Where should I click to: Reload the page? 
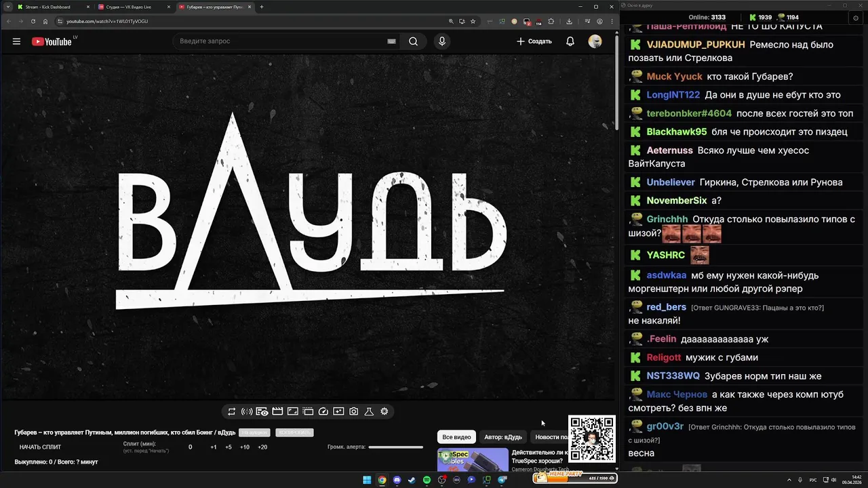(33, 21)
